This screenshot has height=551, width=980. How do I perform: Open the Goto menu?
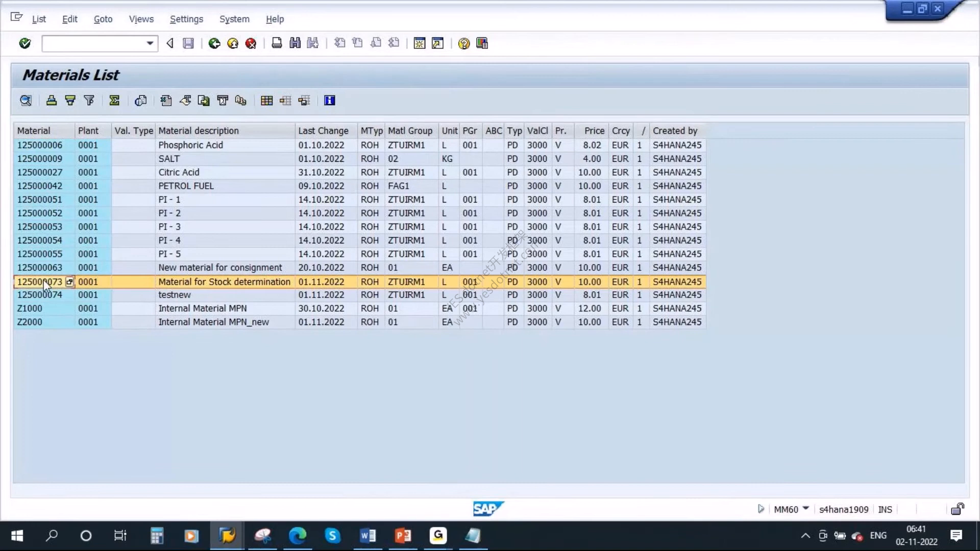click(103, 19)
